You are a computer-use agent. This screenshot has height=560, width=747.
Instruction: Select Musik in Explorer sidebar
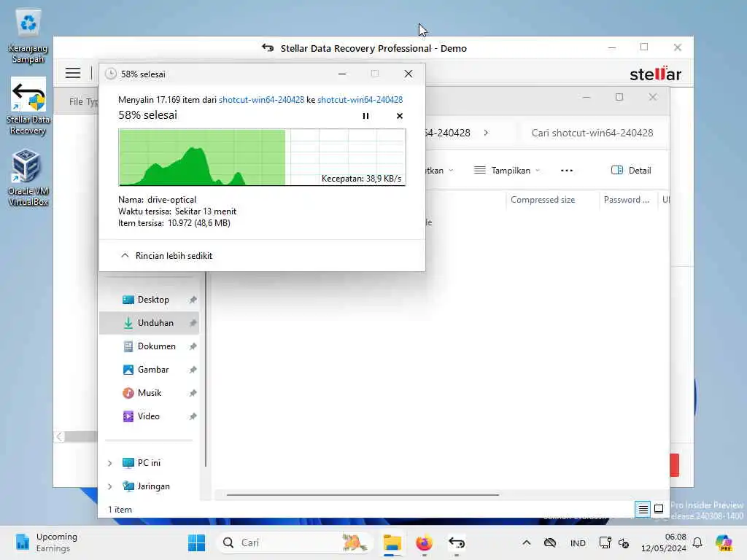coord(149,393)
